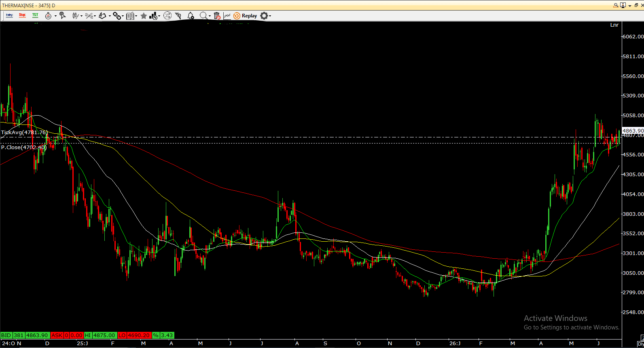Click the 4863.90 current price tag
This screenshot has height=348, width=644.
(x=633, y=131)
